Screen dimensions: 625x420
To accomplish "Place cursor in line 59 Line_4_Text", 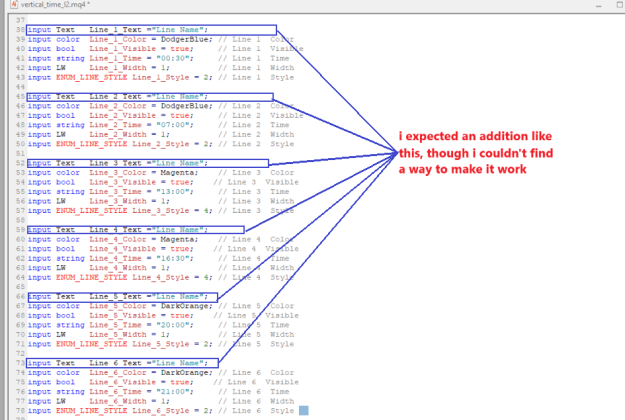I will (115, 230).
